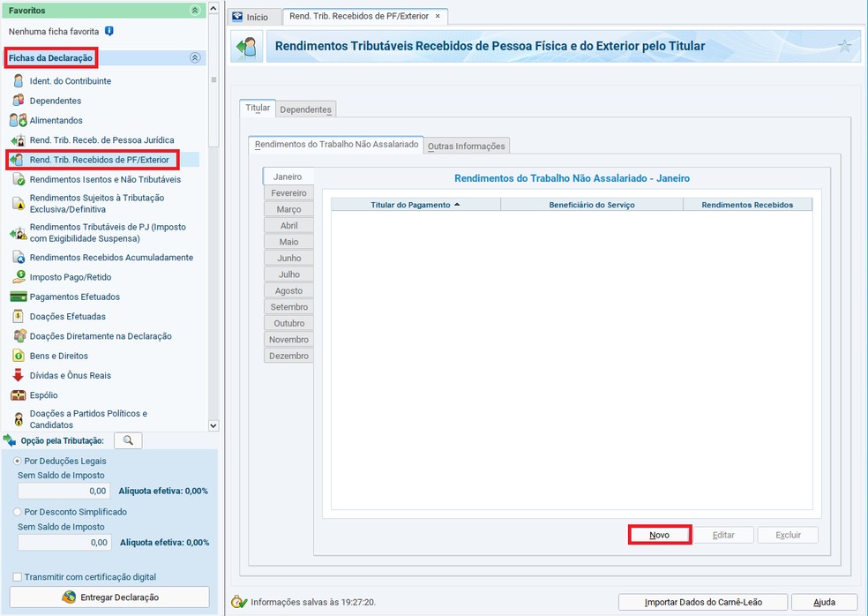
Task: Click the info icon next to Nenhuma ficha favorita
Action: tap(108, 31)
